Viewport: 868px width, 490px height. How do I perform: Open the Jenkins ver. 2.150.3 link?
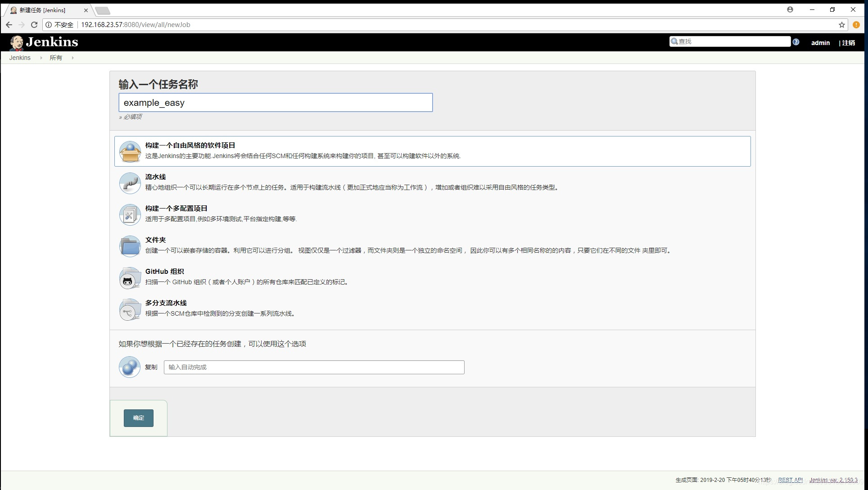(833, 480)
